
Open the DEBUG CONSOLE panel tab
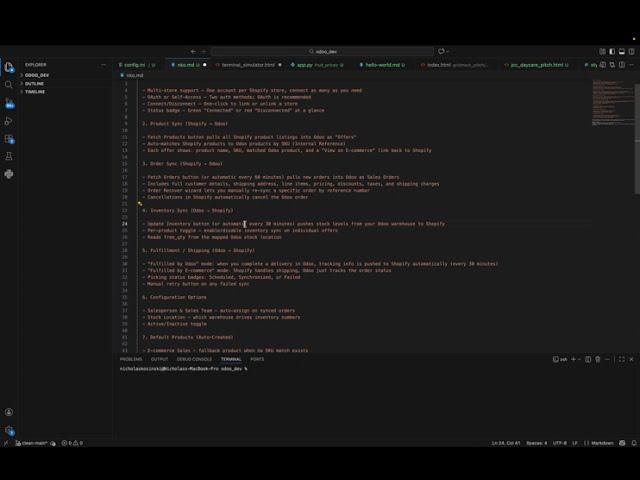coord(194,359)
